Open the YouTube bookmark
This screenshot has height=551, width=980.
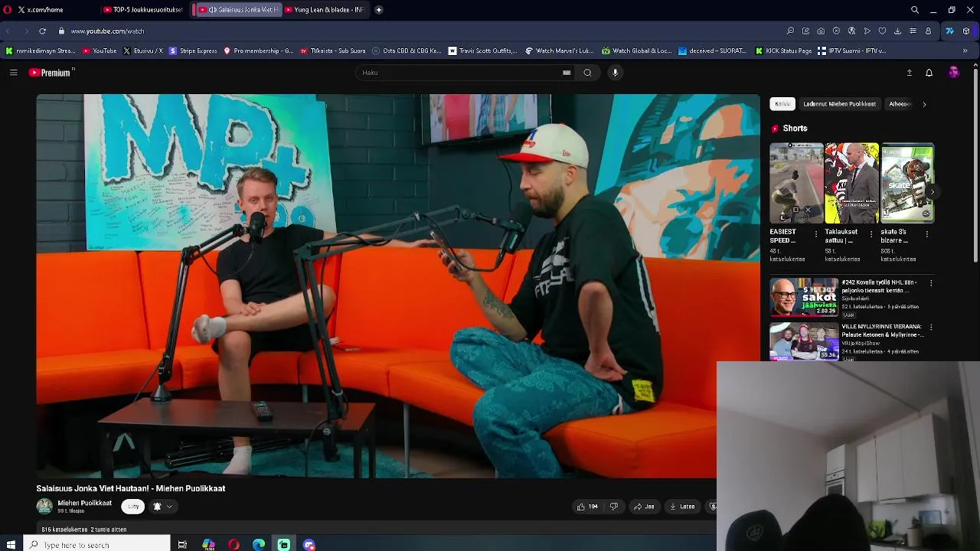click(x=100, y=51)
